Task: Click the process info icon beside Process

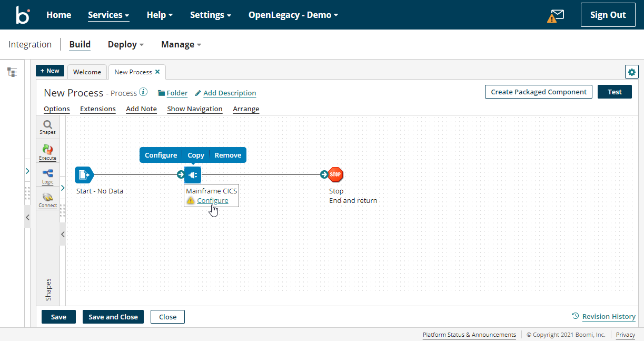Action: point(143,91)
